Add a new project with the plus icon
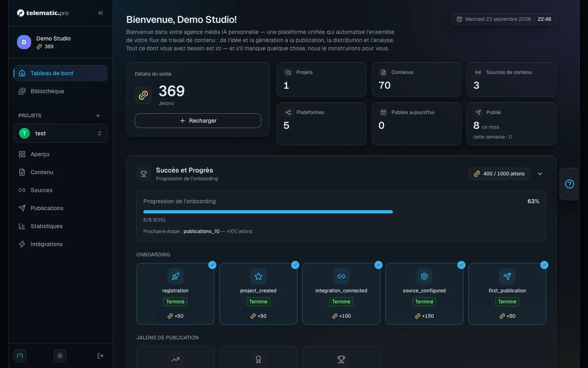The width and height of the screenshot is (588, 368). [x=98, y=116]
